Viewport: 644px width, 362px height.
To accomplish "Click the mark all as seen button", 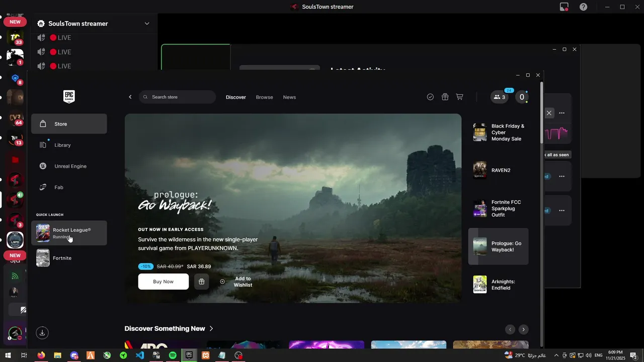I will pos(557,155).
